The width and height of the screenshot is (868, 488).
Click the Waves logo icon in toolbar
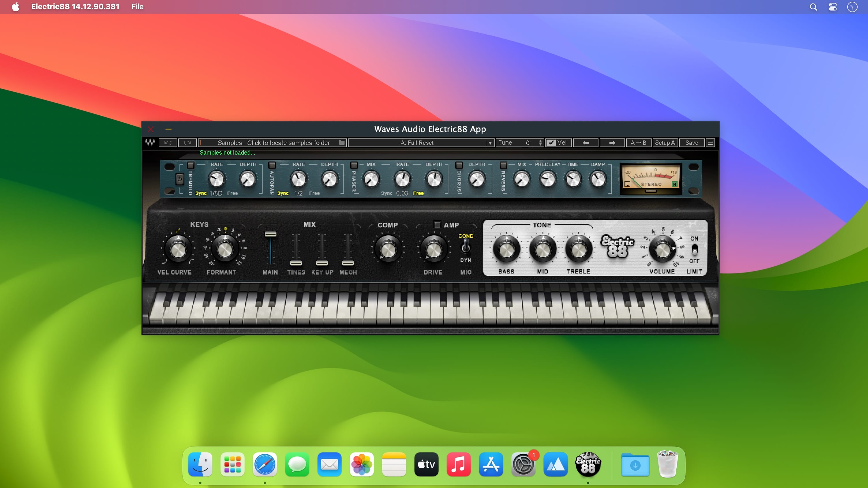(150, 142)
